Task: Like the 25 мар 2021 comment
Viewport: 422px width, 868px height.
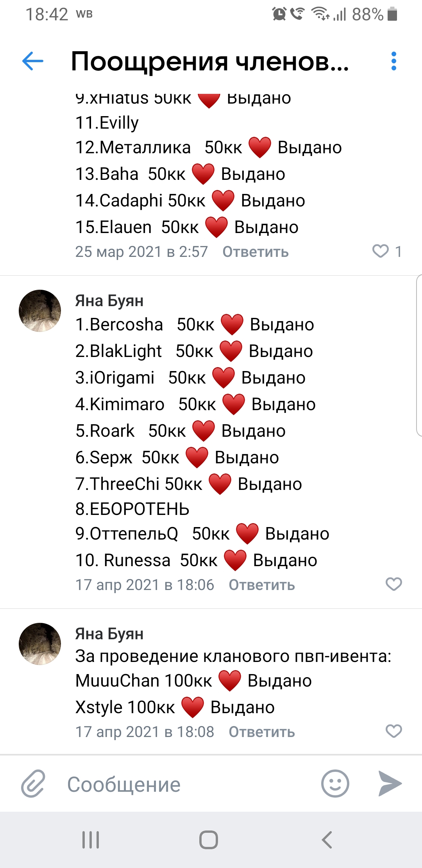Action: [x=381, y=251]
